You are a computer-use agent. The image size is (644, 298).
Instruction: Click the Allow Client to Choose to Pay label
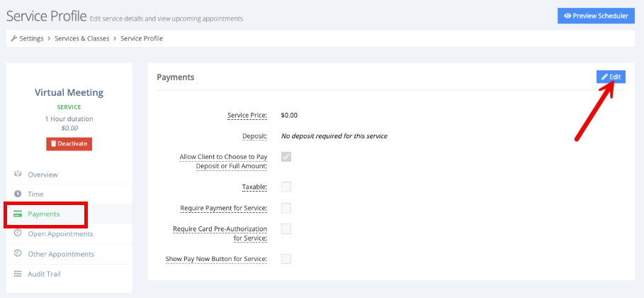tap(223, 161)
